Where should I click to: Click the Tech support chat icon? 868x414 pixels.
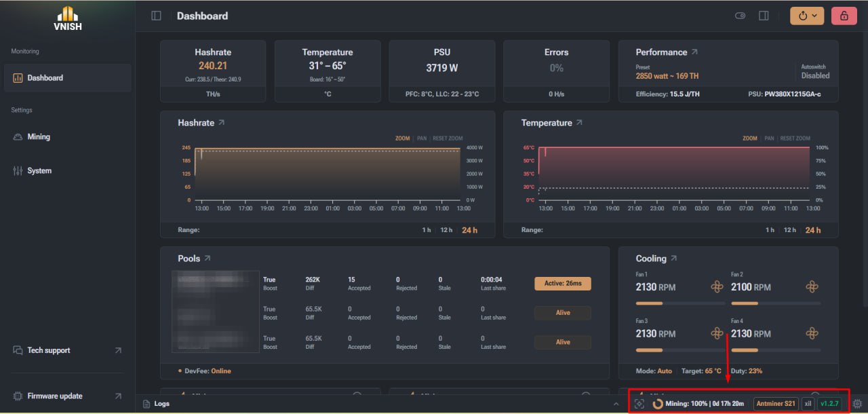[x=18, y=350]
